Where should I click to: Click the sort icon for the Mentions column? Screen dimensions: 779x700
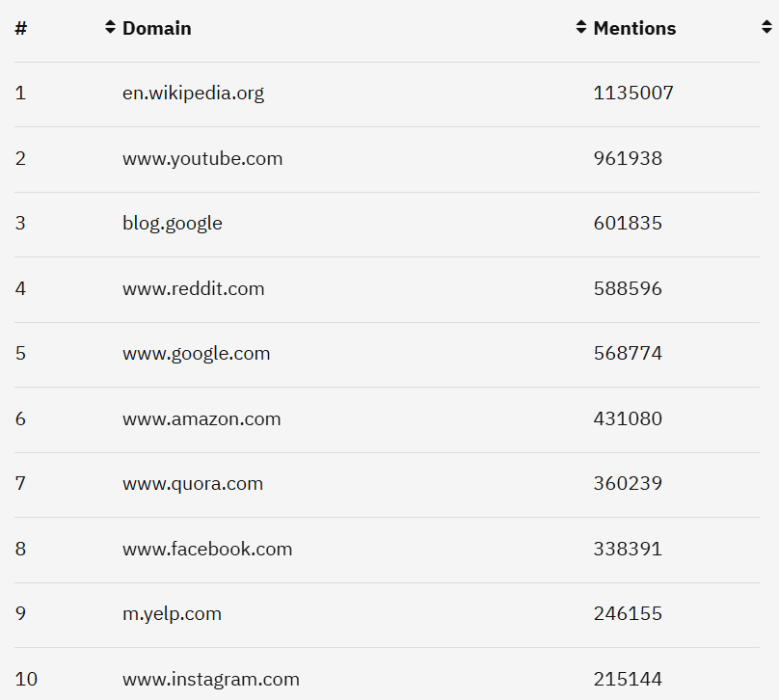click(x=766, y=28)
